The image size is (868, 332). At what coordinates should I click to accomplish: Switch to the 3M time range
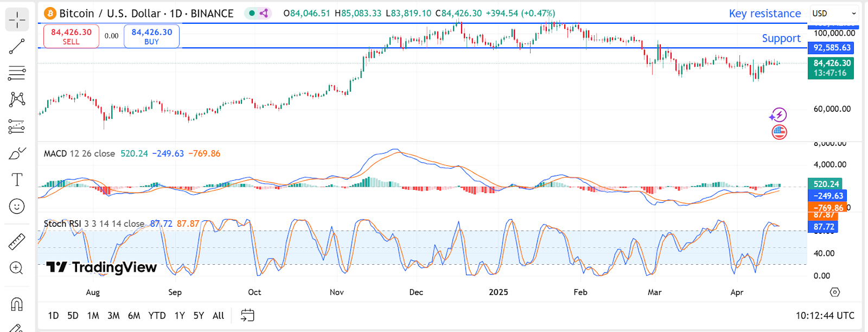coord(113,316)
